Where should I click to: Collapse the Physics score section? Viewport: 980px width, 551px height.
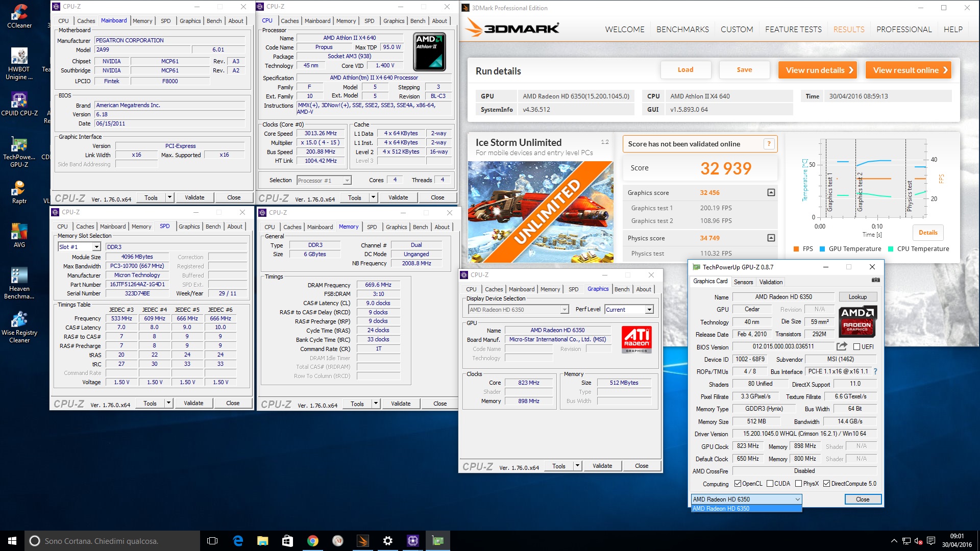point(771,238)
